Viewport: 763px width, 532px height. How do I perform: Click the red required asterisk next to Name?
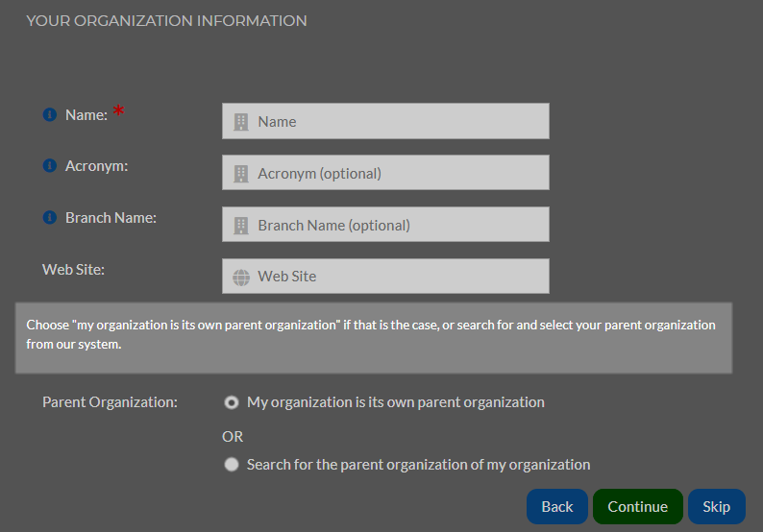(x=118, y=111)
